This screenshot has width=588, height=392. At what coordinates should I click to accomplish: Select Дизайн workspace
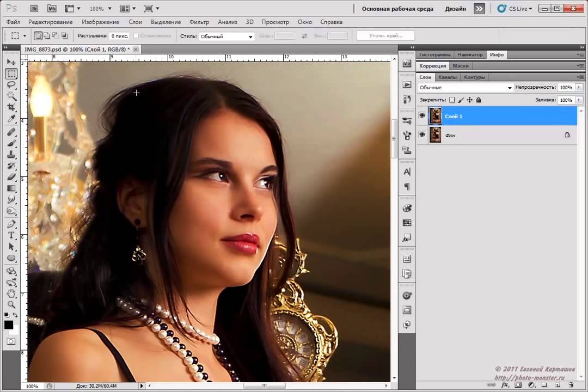456,9
